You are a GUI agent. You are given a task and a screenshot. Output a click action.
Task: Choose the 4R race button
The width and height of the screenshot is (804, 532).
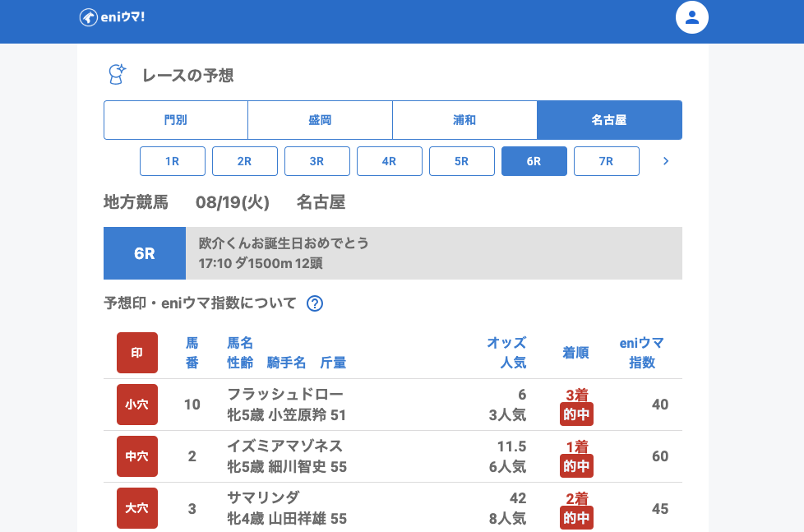click(x=390, y=161)
